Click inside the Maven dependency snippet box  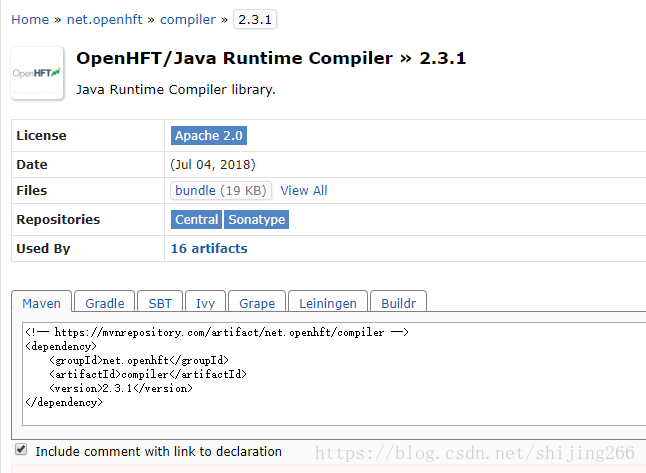pos(334,374)
